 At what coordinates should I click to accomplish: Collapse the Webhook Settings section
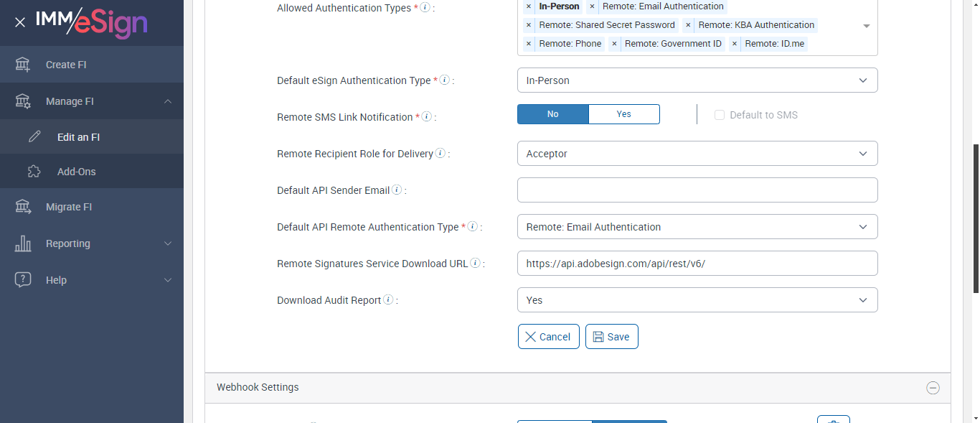[933, 388]
